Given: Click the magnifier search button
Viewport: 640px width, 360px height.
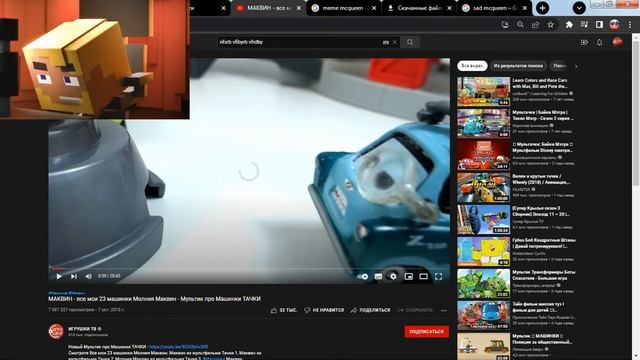Looking at the screenshot, I should [x=410, y=42].
